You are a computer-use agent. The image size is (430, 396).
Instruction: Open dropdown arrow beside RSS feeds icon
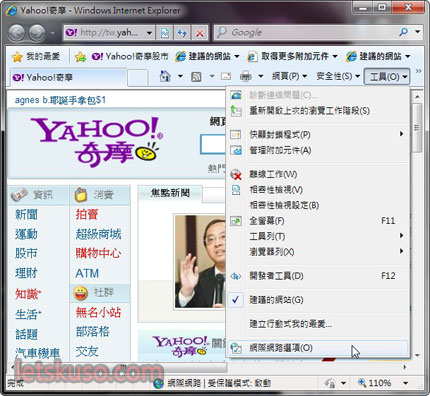[212, 76]
